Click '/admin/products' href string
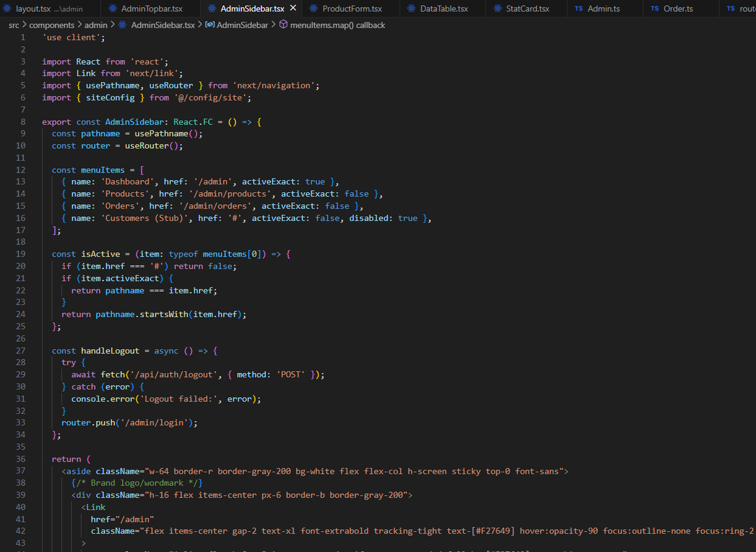The height and width of the screenshot is (552, 756). tap(230, 193)
